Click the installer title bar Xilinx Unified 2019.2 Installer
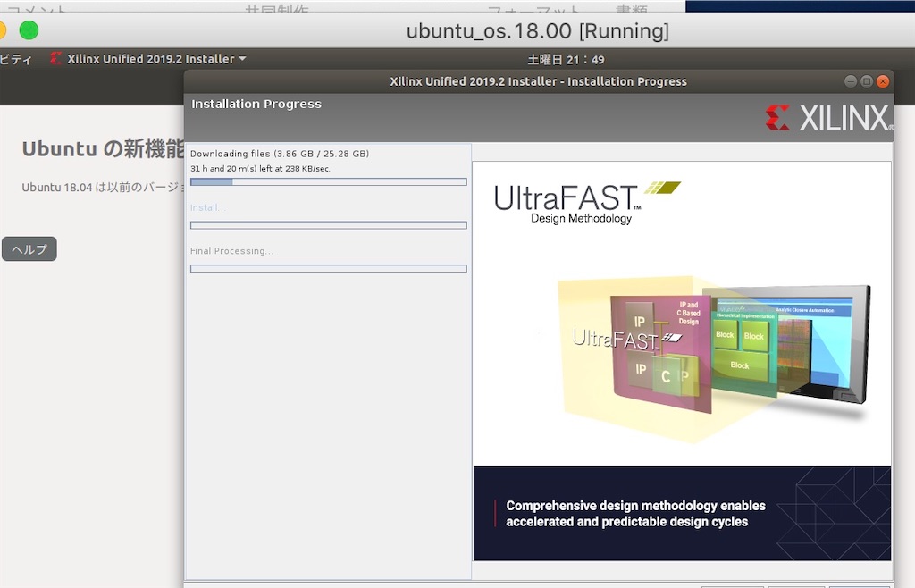 pyautogui.click(x=538, y=81)
